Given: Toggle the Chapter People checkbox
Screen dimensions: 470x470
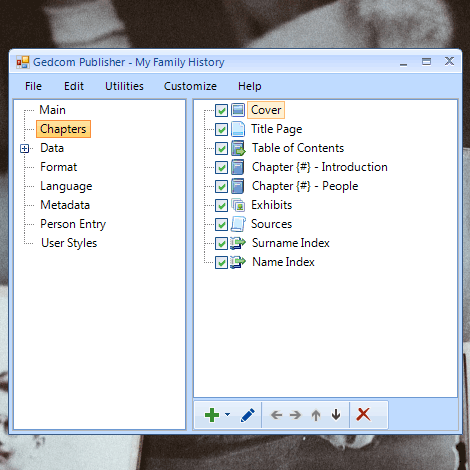Looking at the screenshot, I should point(221,186).
